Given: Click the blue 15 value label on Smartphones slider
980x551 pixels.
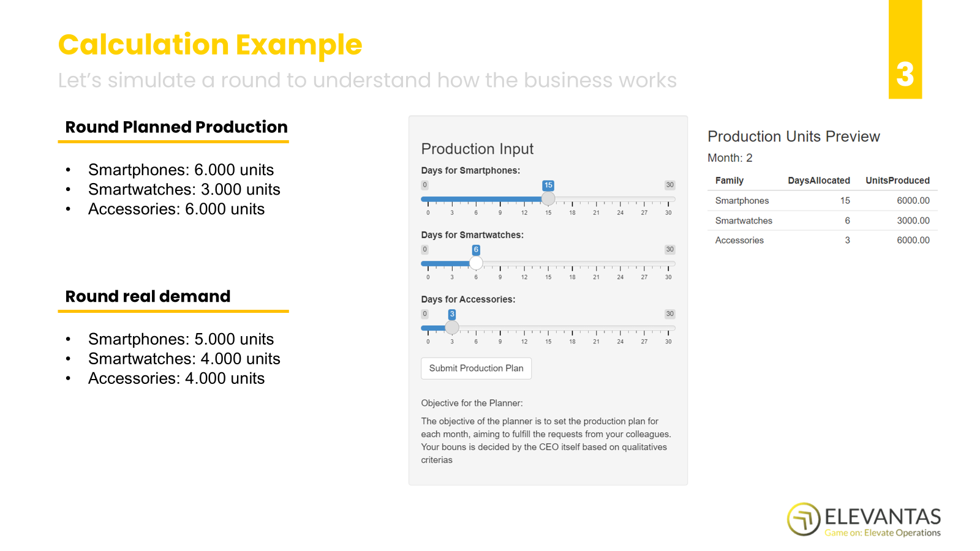Looking at the screenshot, I should (x=548, y=185).
